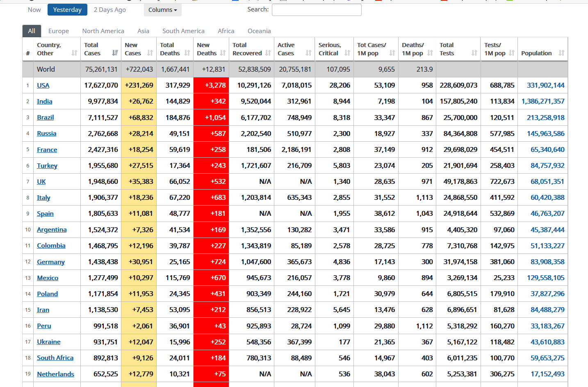Open the Ukraine country link
This screenshot has width=588, height=387.
(49, 342)
